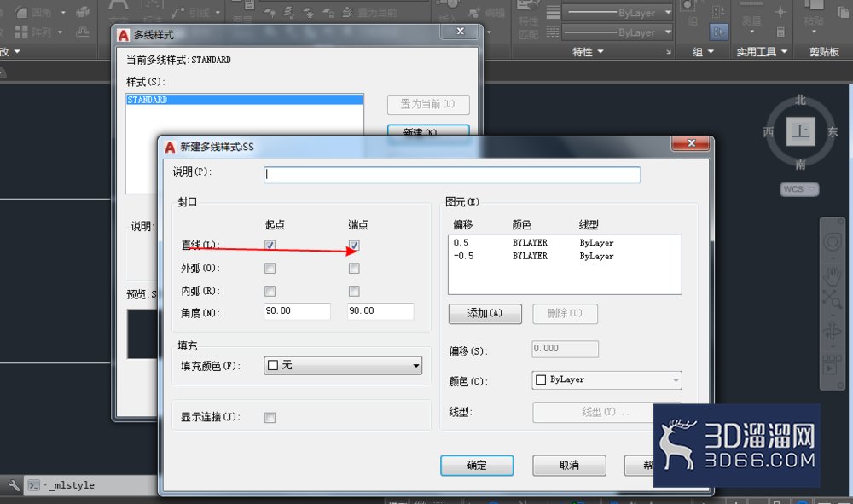853x504 pixels.
Task: Click the start Angle 角度 field 90.00
Action: (x=297, y=311)
